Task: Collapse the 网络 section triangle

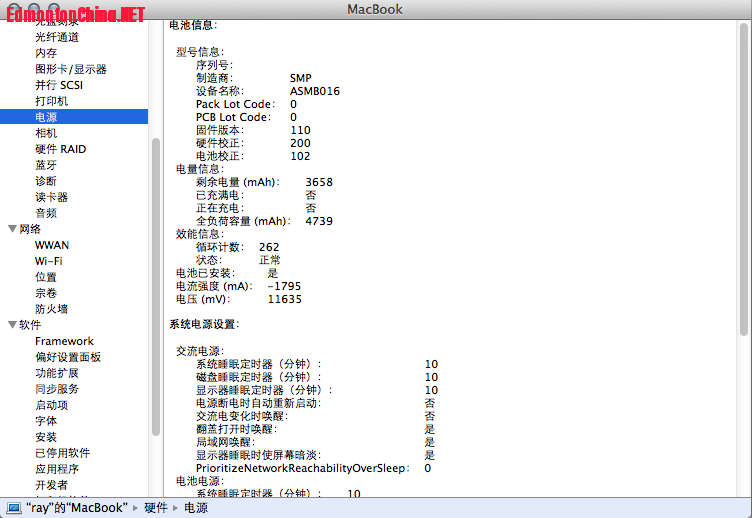Action: [12, 229]
